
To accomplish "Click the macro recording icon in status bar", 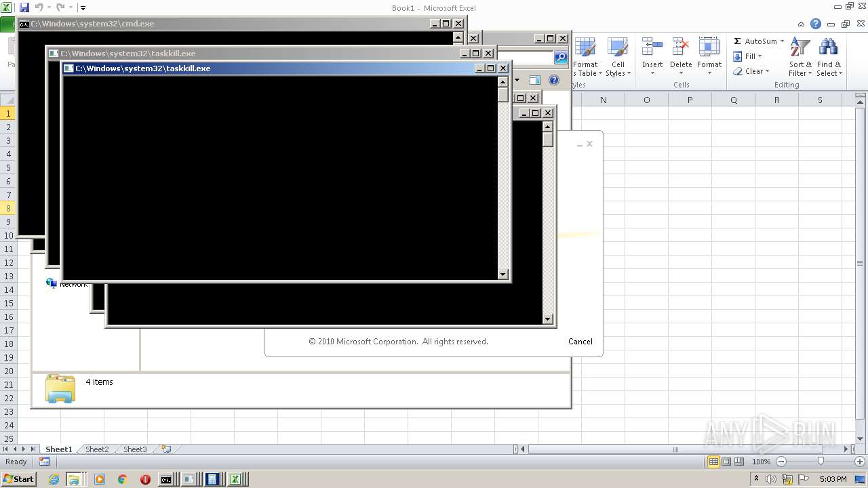I will click(44, 462).
